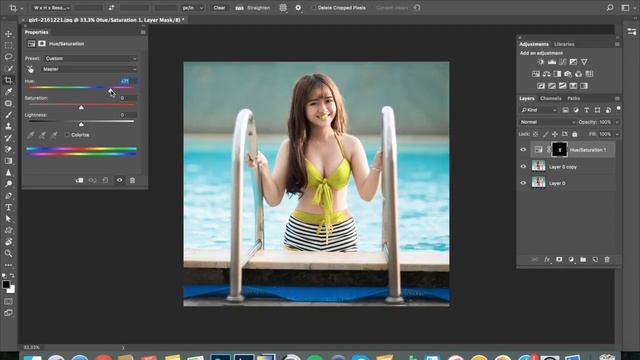Click the Straighten button

253,8
